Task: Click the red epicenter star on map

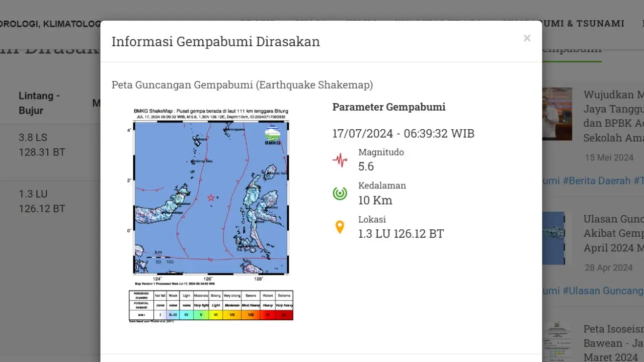Action: [211, 198]
